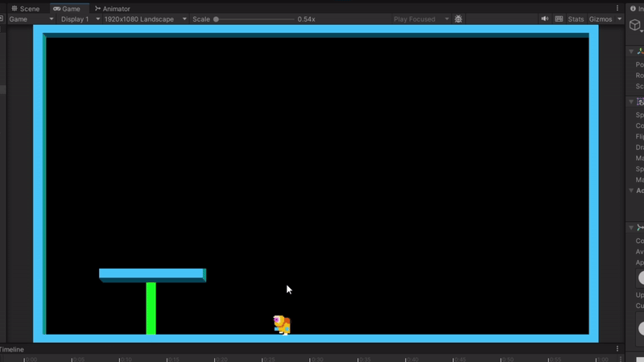Image resolution: width=644 pixels, height=362 pixels.
Task: Open the Animator tab
Action: coord(112,9)
